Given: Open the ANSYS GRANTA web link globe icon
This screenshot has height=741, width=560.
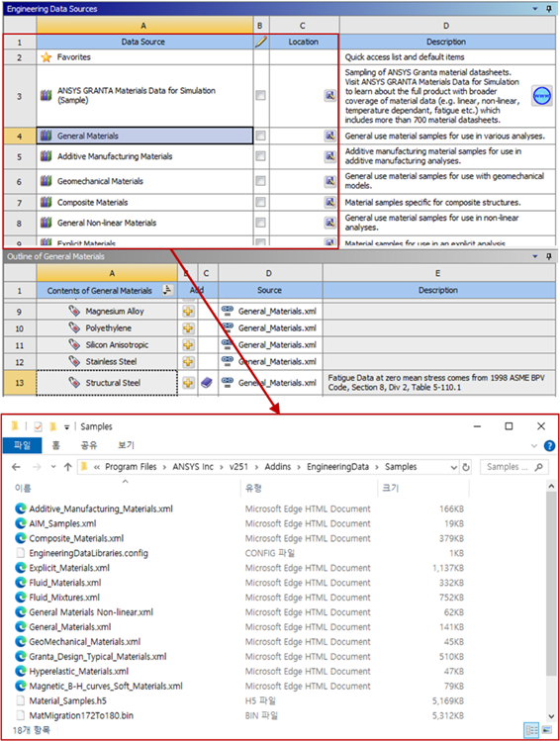Looking at the screenshot, I should pyautogui.click(x=541, y=96).
